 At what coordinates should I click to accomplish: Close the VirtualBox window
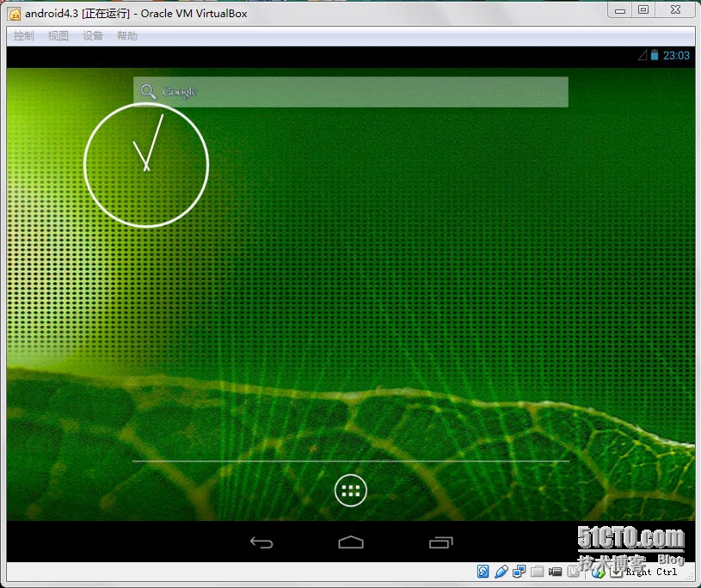(675, 10)
